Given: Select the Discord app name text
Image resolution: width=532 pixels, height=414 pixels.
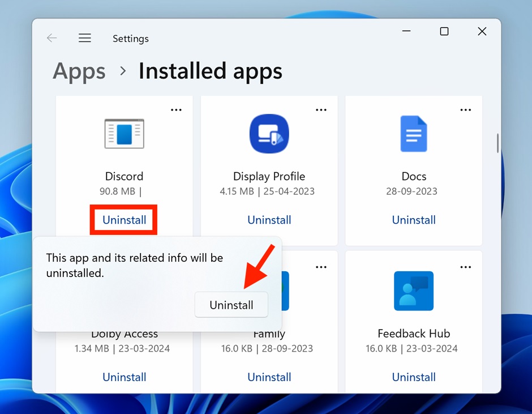Looking at the screenshot, I should click(124, 176).
